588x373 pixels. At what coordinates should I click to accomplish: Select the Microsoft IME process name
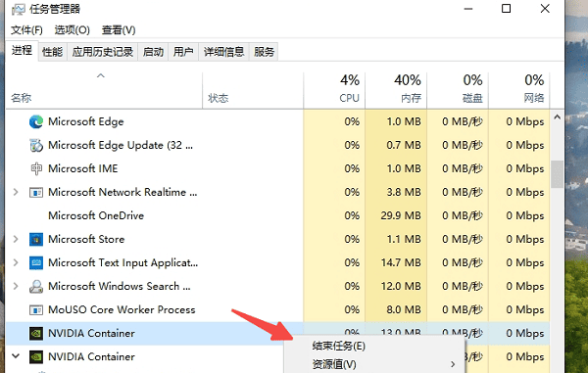point(83,169)
